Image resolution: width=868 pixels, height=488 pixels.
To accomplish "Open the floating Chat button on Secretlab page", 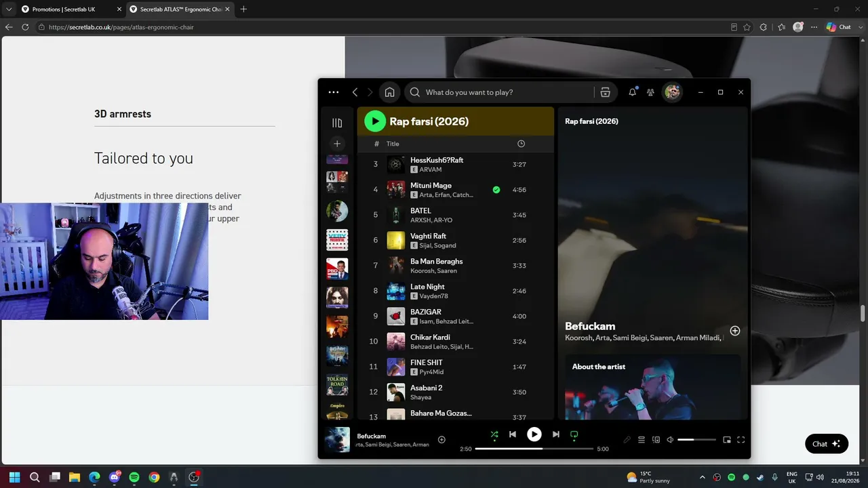I will (x=827, y=444).
